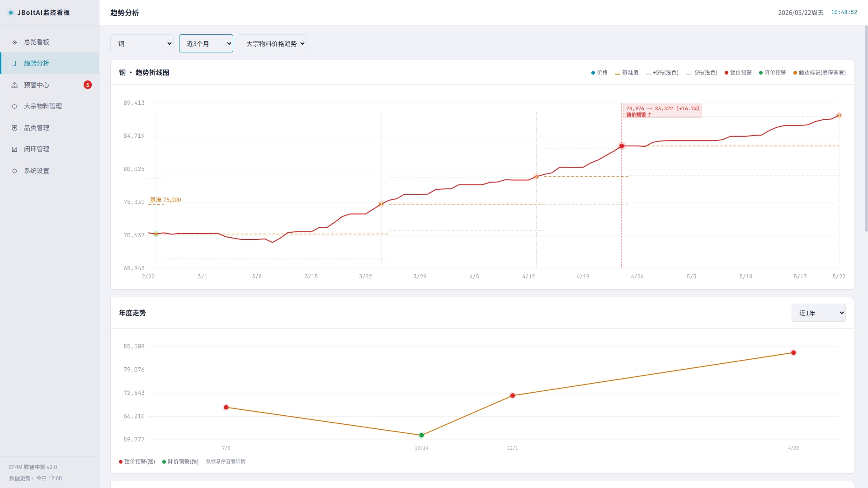Screen dimensions: 868x488
Task: Expand the 大宗物料价格趋势 dropdown
Action: (273, 43)
